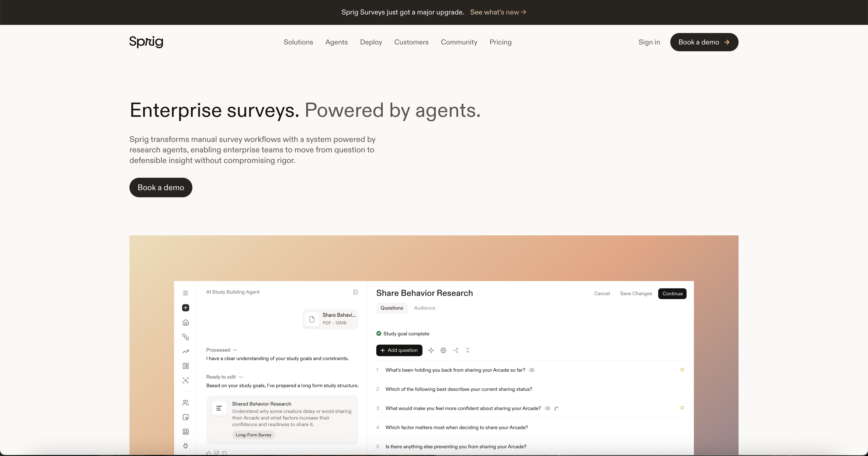The height and width of the screenshot is (456, 868).
Task: Click the globe translation icon in the toolbar
Action: coord(443,351)
